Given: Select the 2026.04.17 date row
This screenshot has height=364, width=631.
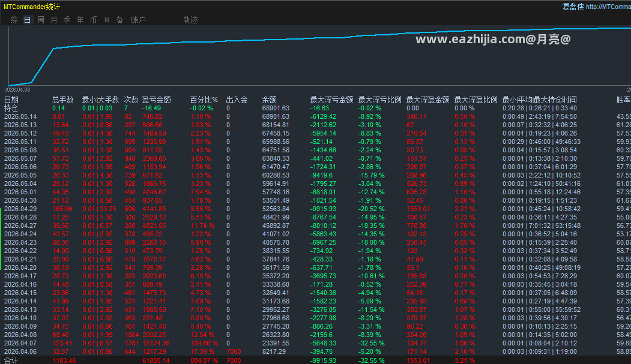Looking at the screenshot, I should pos(20,276).
